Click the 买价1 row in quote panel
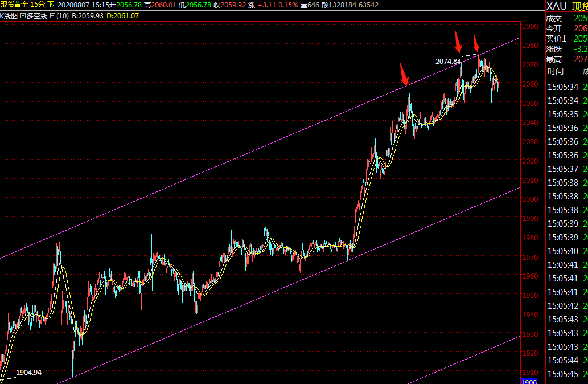The height and width of the screenshot is (384, 588). tap(566, 39)
